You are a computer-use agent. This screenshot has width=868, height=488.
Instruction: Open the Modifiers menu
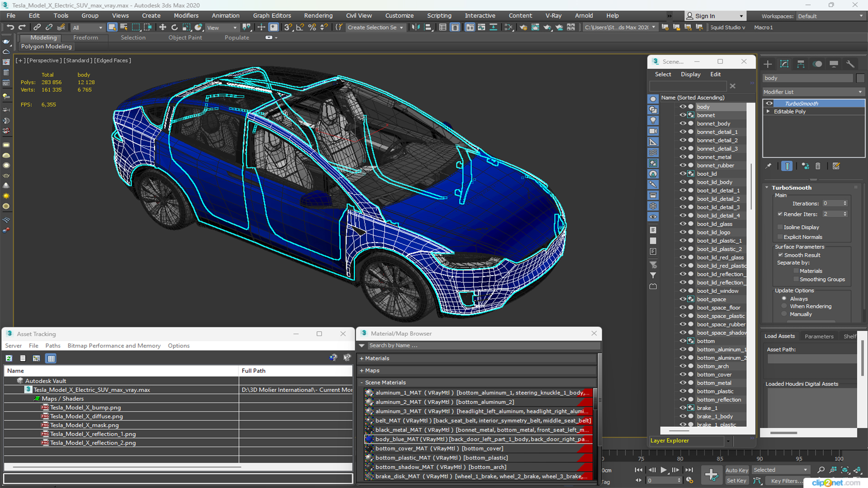(186, 16)
